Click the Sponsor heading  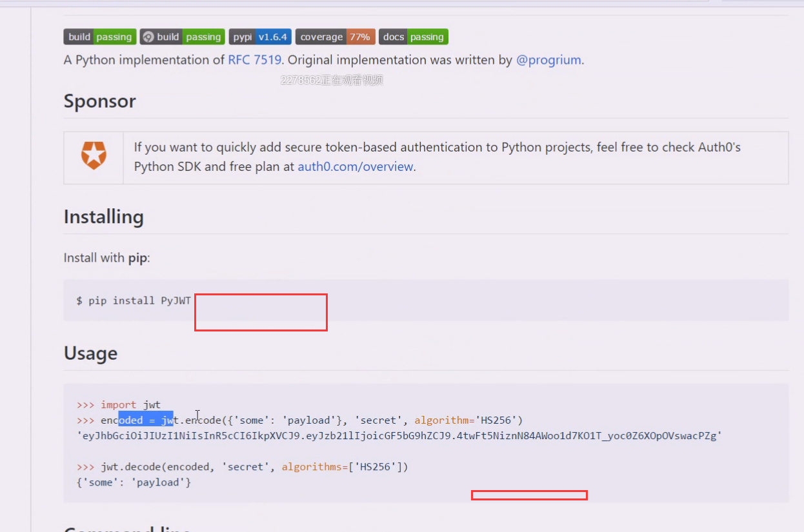(x=100, y=101)
